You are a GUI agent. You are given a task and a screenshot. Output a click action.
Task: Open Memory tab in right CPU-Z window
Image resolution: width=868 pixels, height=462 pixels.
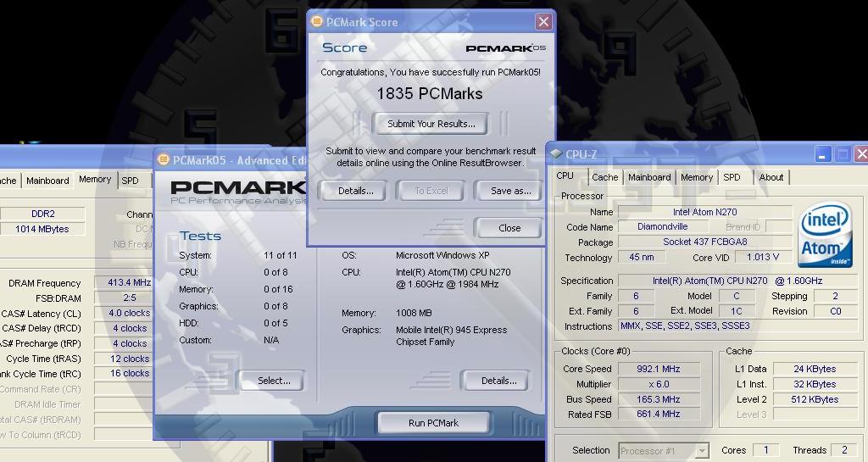click(x=697, y=177)
